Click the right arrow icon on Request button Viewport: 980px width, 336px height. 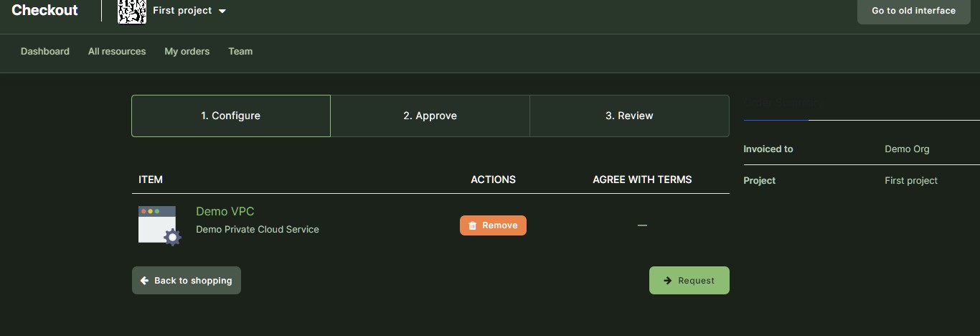(667, 281)
